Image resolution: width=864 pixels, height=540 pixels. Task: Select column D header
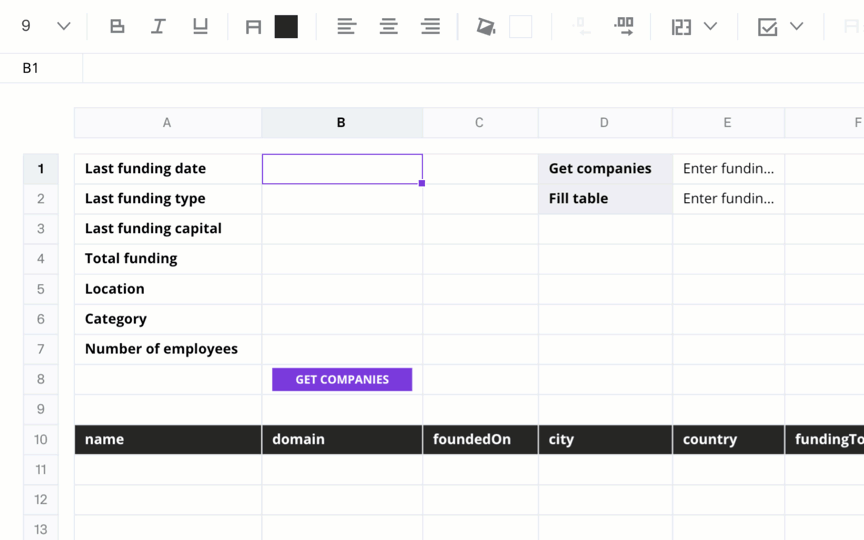604,123
